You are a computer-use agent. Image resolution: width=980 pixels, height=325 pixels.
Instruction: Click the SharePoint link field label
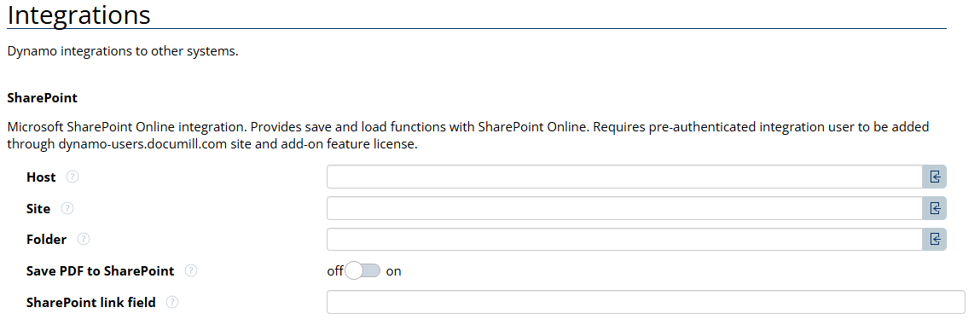(90, 303)
